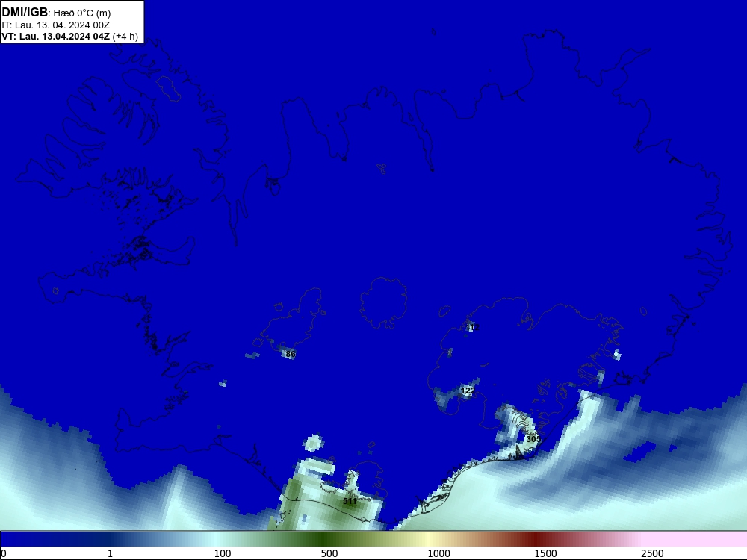The image size is (747, 560).
Task: Click the '(+4 h)' forecast offset text
Action: click(125, 37)
